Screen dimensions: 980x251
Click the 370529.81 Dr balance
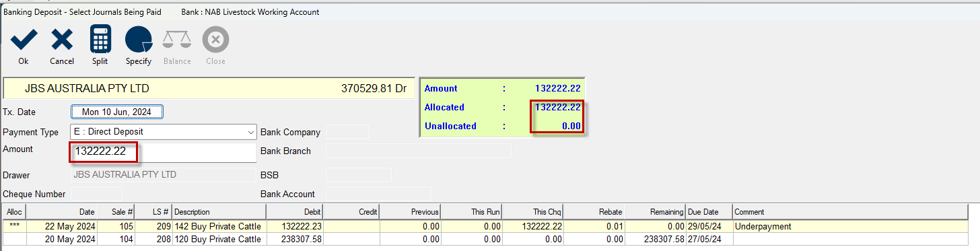coord(374,88)
